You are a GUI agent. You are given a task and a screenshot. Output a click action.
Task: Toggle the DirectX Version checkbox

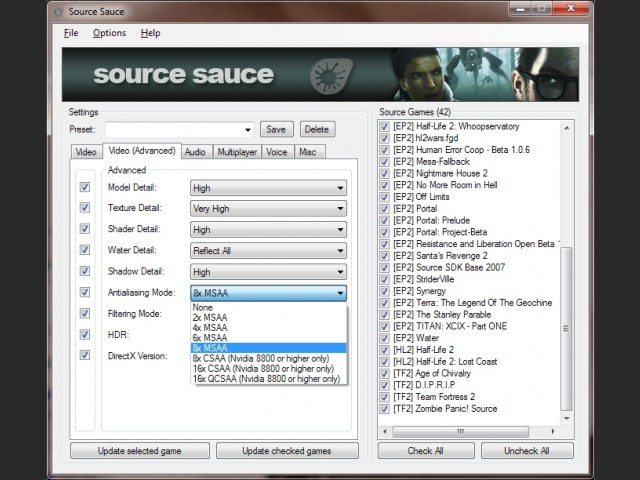point(85,355)
